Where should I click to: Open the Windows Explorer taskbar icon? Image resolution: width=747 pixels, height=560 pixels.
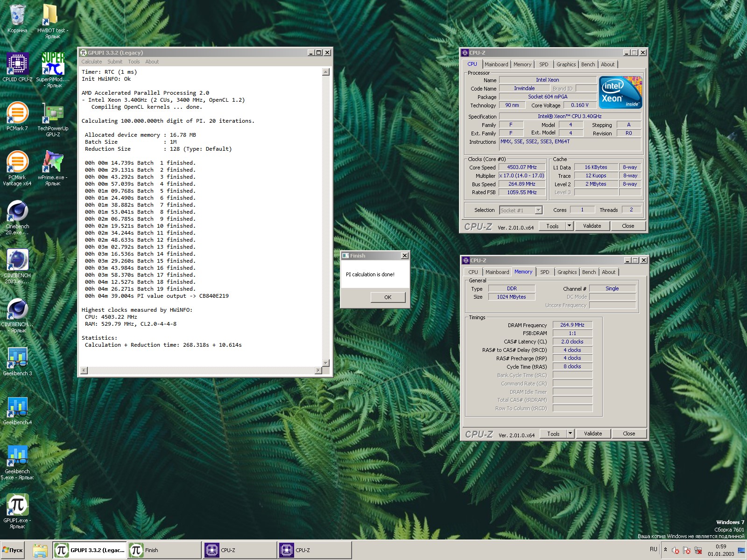click(x=40, y=550)
